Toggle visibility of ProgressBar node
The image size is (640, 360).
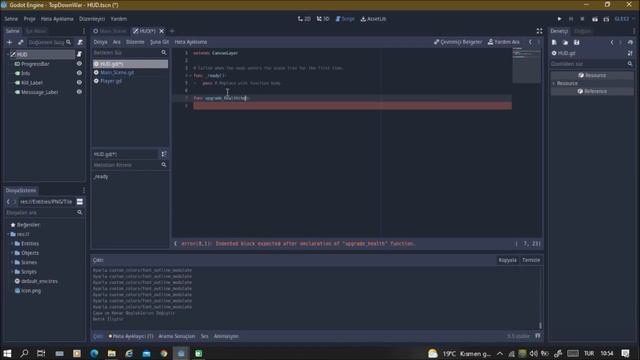[79, 64]
